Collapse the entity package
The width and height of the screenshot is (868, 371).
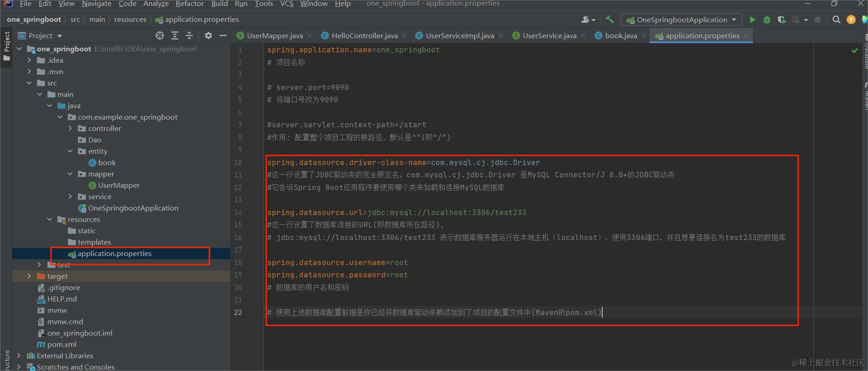click(x=70, y=151)
